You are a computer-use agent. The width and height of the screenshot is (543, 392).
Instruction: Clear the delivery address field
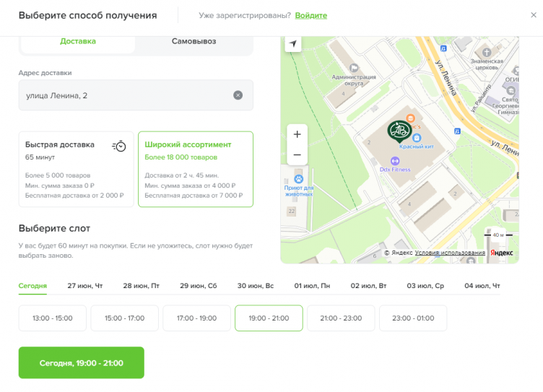pyautogui.click(x=238, y=95)
